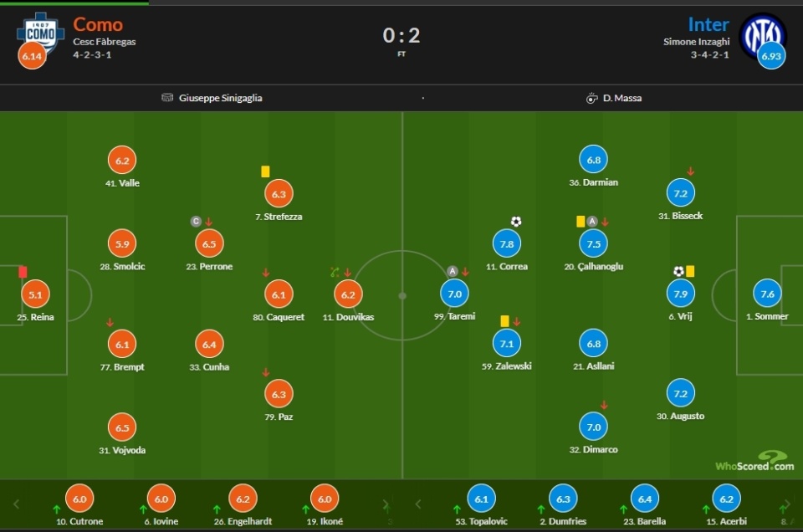Image resolution: width=803 pixels, height=532 pixels.
Task: Show more Inter substitutes with right arrow
Action: (x=787, y=504)
